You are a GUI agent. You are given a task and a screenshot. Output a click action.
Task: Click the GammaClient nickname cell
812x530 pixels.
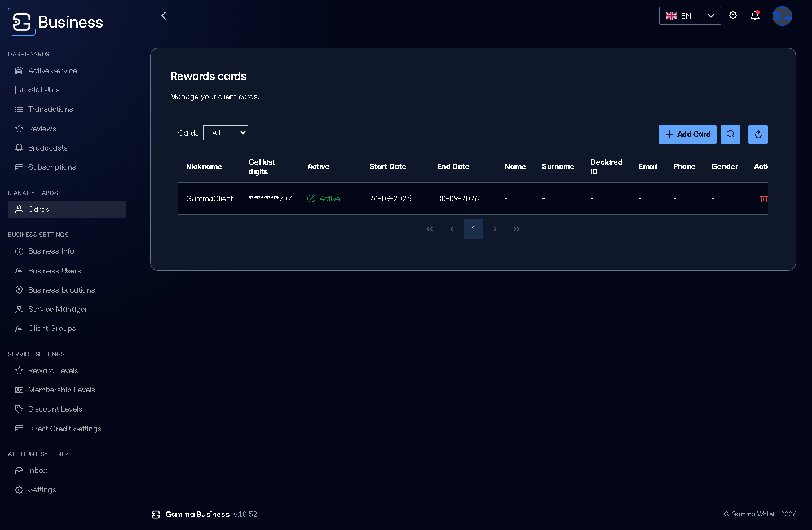(x=209, y=198)
